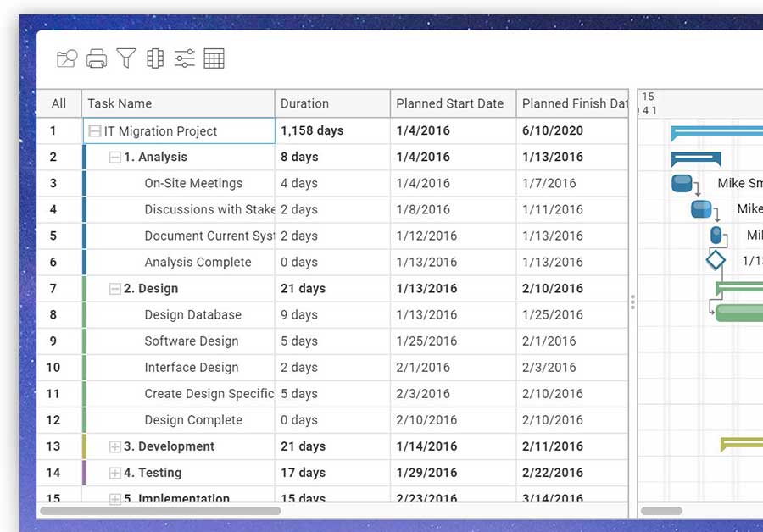Click the 17 days duration cell
The image size is (763, 532).
[x=332, y=473]
